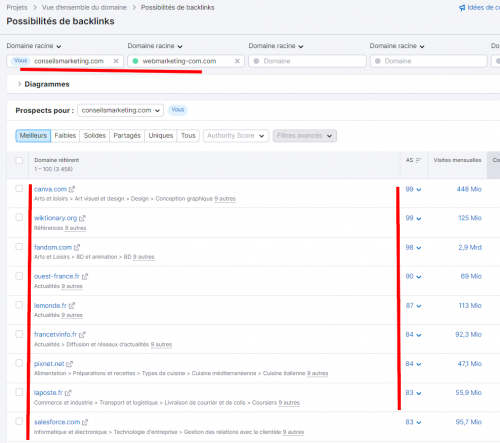Open third Domaine racine dropdown

[x=276, y=46]
